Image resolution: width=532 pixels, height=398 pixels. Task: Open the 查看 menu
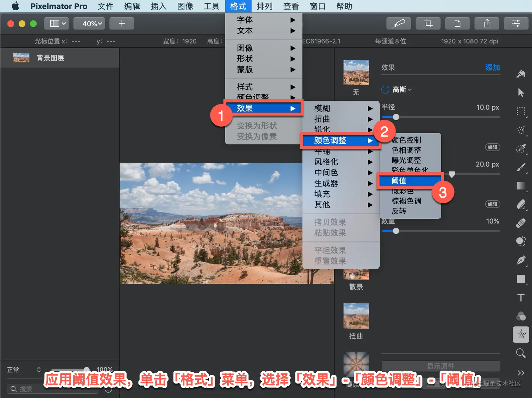click(x=291, y=6)
